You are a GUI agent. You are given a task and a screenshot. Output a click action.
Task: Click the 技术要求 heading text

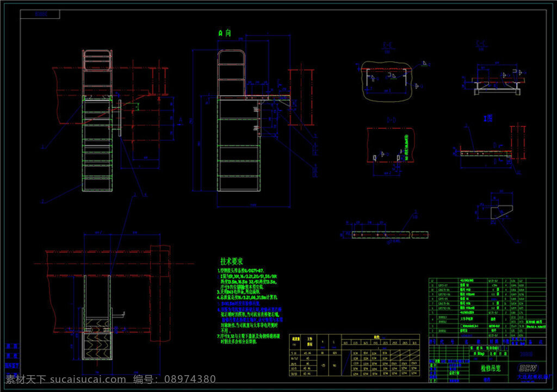[232, 262]
